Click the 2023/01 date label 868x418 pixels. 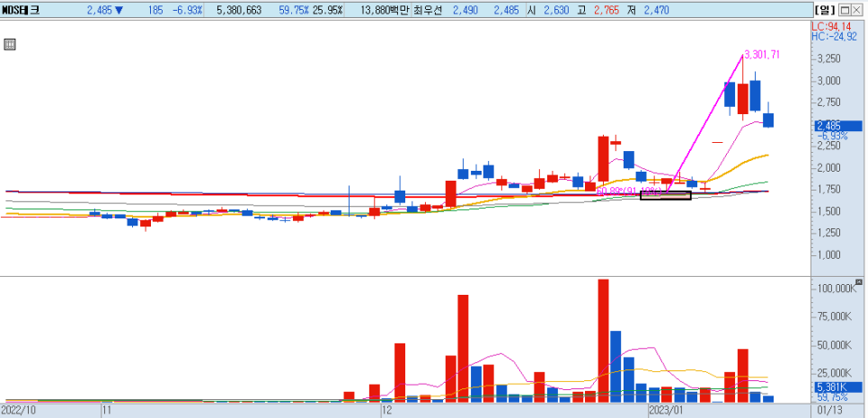point(667,411)
